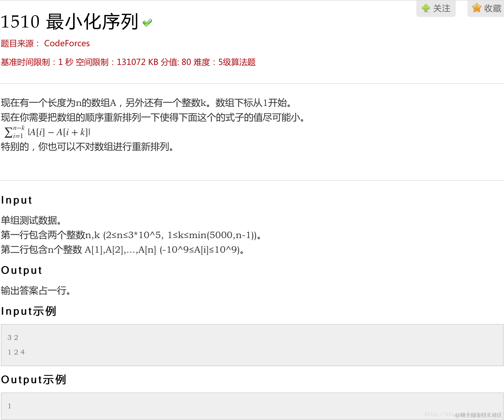Click the green plus follow icon

(x=426, y=8)
